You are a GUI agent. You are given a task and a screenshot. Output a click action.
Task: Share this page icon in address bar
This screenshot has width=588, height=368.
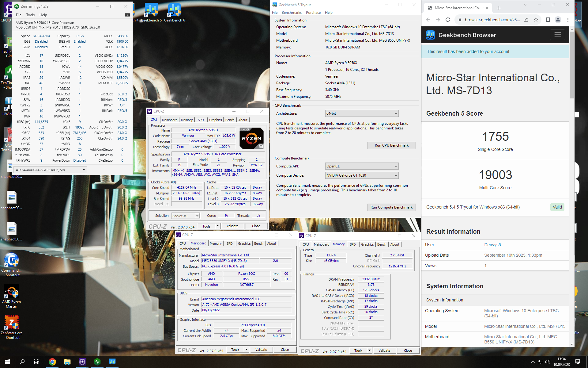coord(526,20)
